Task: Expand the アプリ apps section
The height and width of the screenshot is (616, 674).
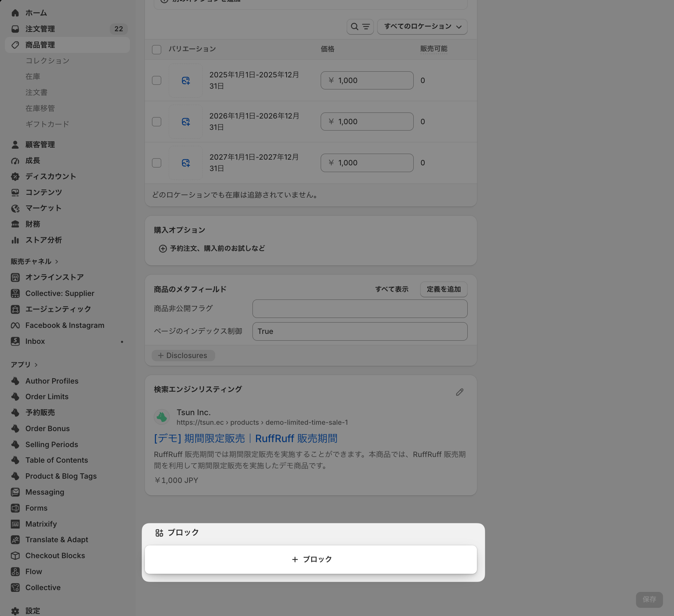Action: click(24, 365)
